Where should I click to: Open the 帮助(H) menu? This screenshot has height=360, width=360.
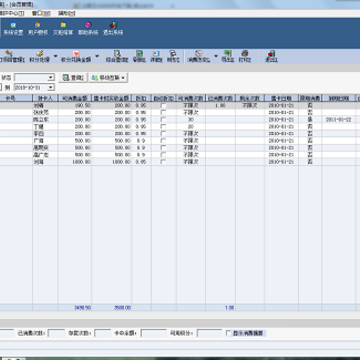pyautogui.click(x=67, y=13)
